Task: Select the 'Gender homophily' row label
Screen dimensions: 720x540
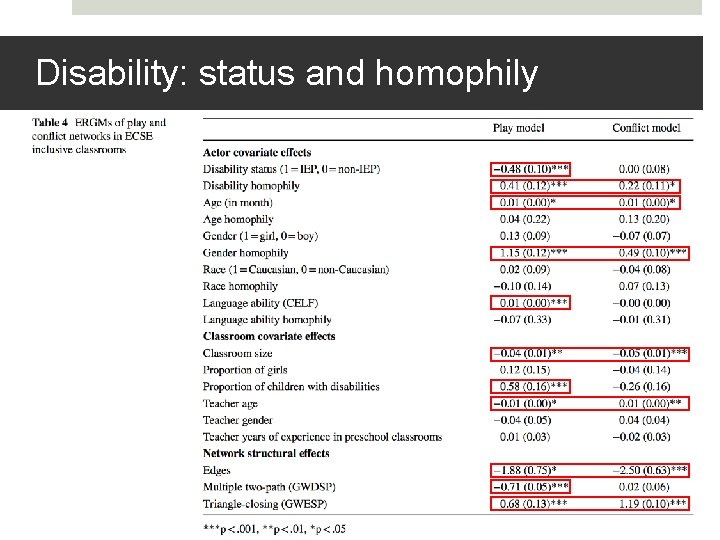Action: [246, 253]
